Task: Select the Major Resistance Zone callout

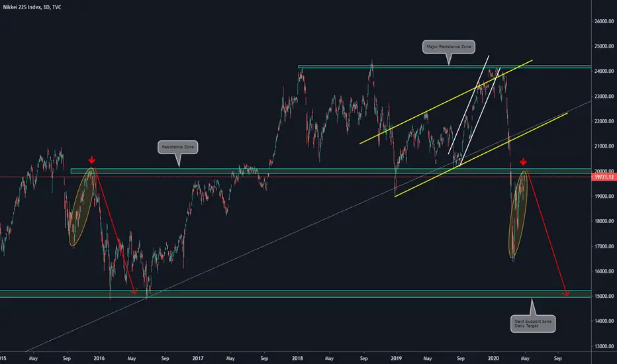Action: (449, 47)
